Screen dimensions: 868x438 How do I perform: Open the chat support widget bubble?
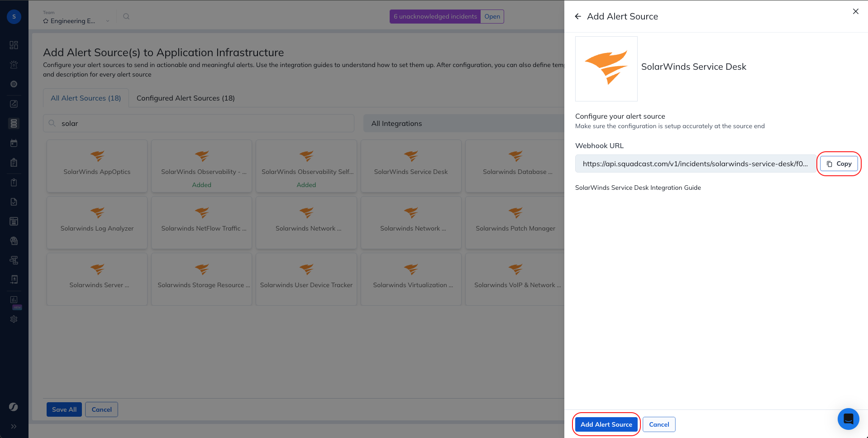[x=848, y=419]
